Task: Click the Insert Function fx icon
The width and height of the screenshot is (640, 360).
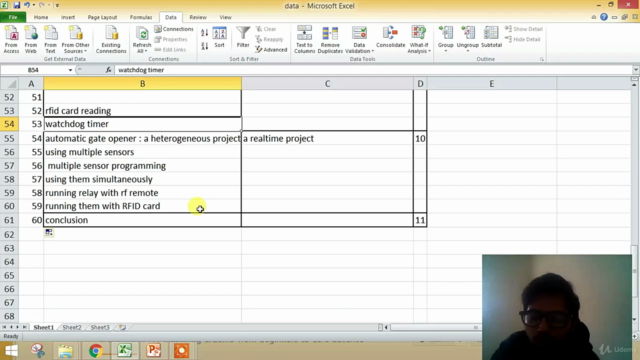Action: (x=108, y=70)
